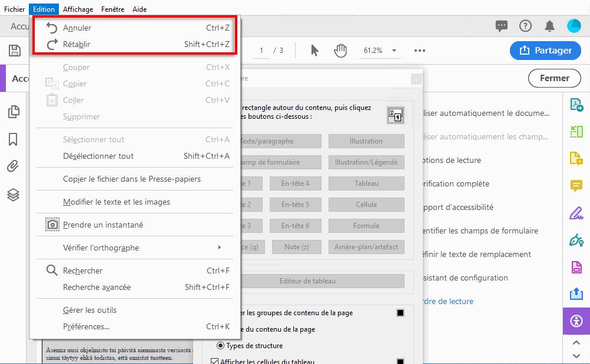Click the Editeur de tableau button
Image resolution: width=590 pixels, height=364 pixels.
[x=322, y=281]
